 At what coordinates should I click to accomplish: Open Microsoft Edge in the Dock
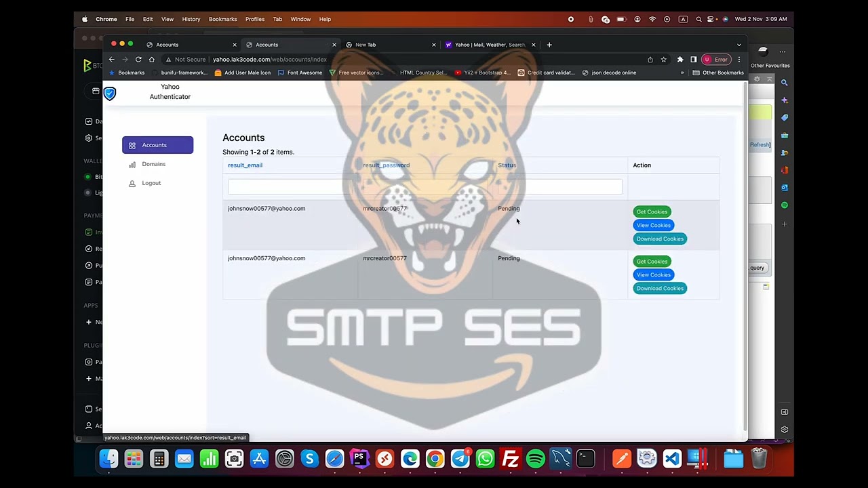pos(410,459)
